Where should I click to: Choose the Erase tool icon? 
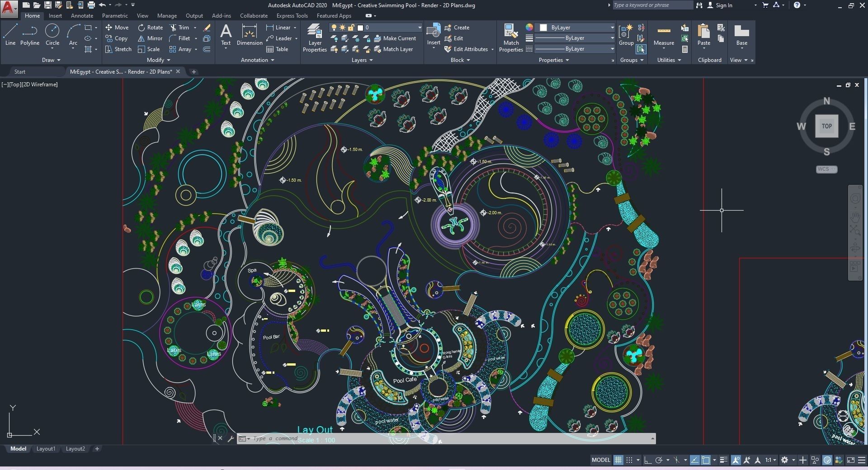click(x=207, y=28)
